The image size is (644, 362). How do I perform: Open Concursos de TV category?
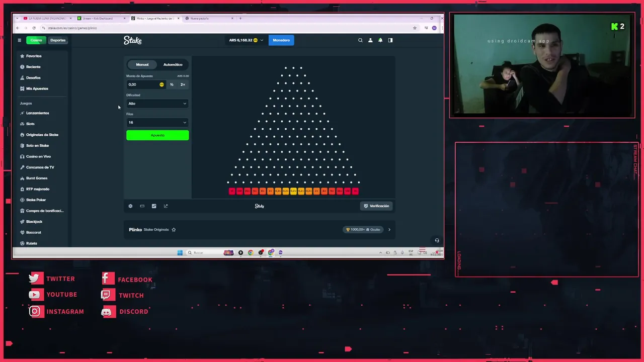coord(40,167)
